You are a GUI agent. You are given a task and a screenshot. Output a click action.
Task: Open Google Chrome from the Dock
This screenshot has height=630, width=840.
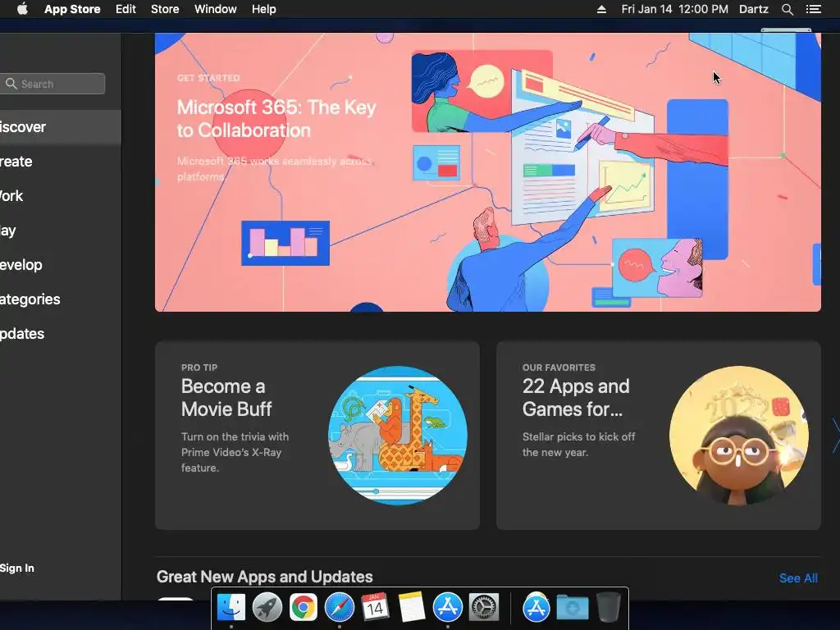click(x=304, y=608)
